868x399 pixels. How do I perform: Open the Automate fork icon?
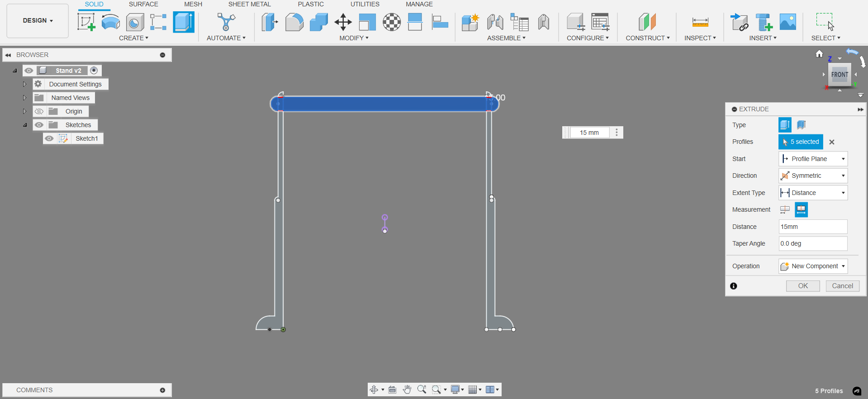pyautogui.click(x=226, y=22)
